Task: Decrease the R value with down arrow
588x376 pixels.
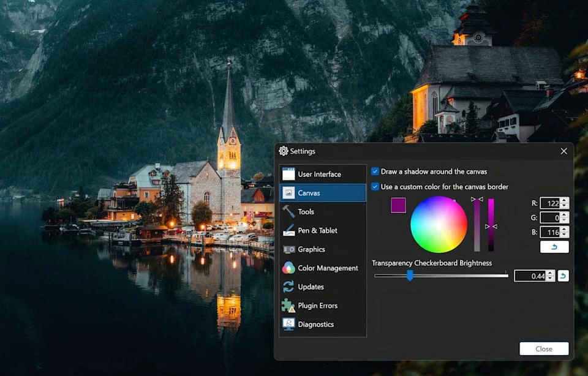Action: pyautogui.click(x=564, y=206)
